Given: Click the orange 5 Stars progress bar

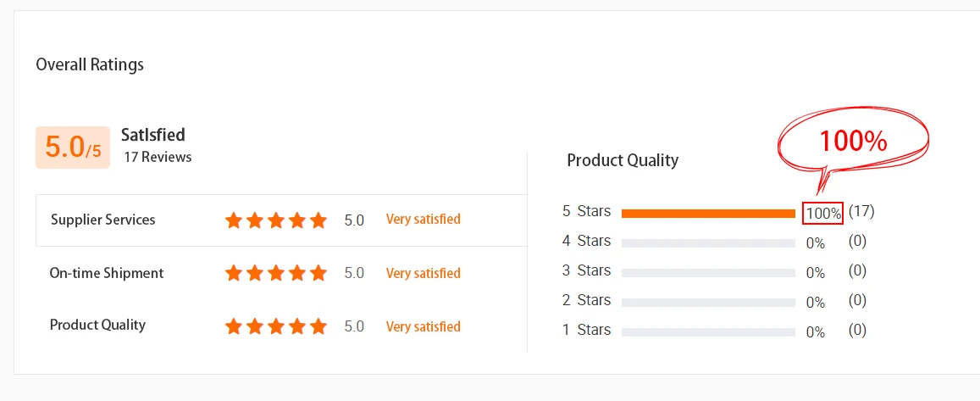Looking at the screenshot, I should (708, 214).
